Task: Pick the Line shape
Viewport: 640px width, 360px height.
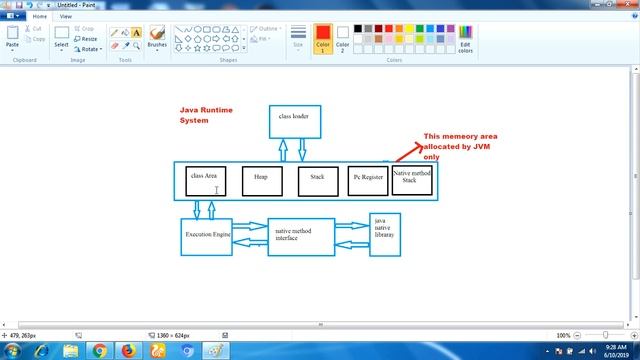Action: tap(179, 29)
